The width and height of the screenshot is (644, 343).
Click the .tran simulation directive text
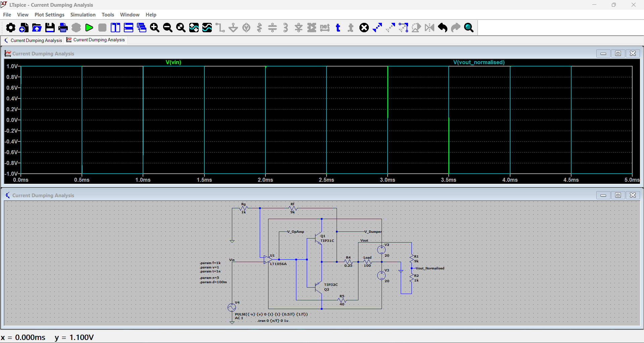tap(273, 321)
